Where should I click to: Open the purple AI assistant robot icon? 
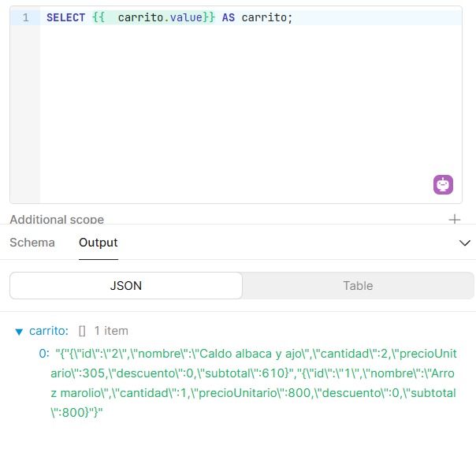pyautogui.click(x=443, y=184)
